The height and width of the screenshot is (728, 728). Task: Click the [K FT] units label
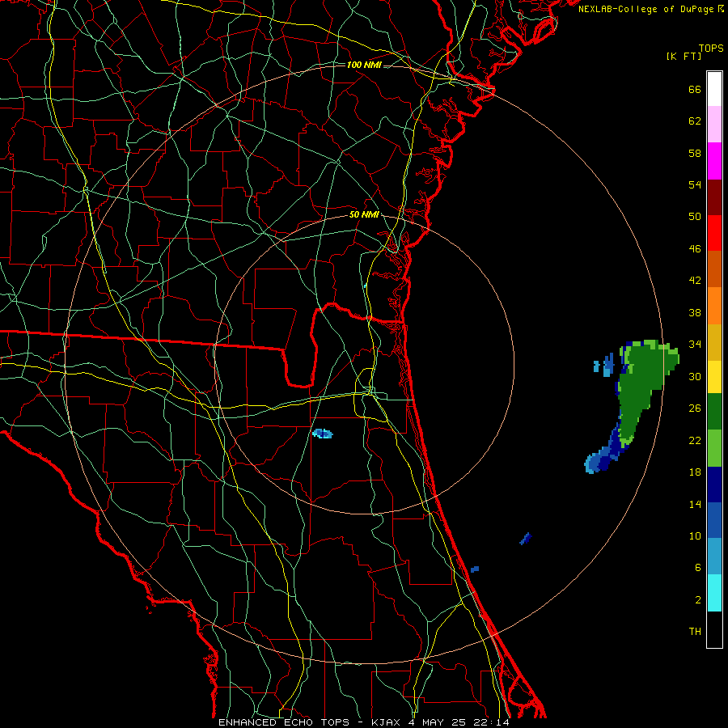(684, 56)
